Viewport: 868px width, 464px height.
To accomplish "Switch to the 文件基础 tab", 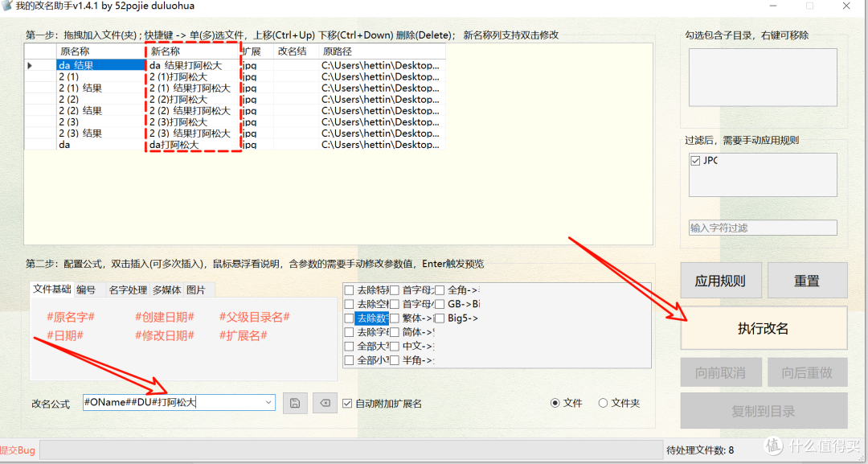I will (52, 289).
